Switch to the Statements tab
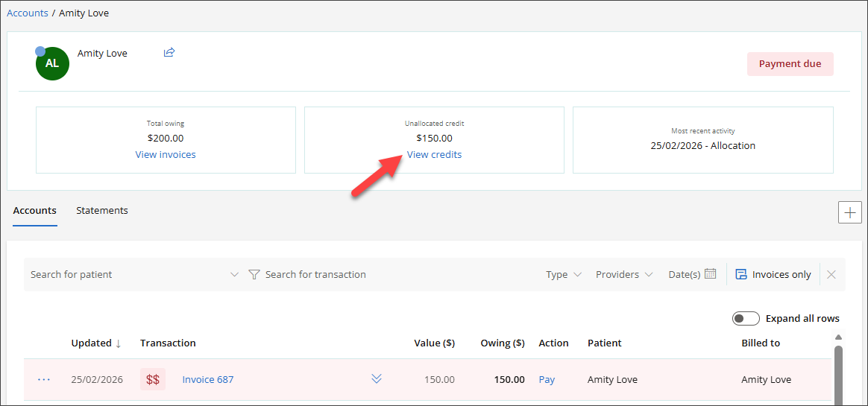Screen dimensions: 868x406 click(102, 211)
